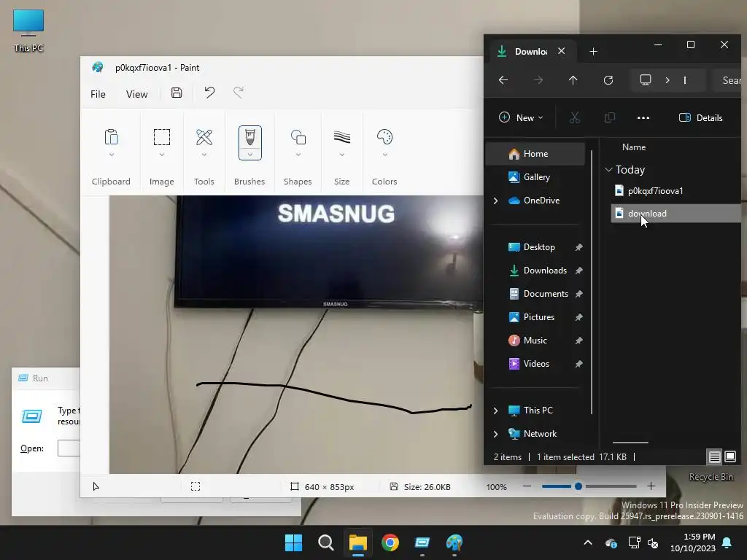Expand the Network tree node
The image size is (747, 560).
pyautogui.click(x=495, y=434)
